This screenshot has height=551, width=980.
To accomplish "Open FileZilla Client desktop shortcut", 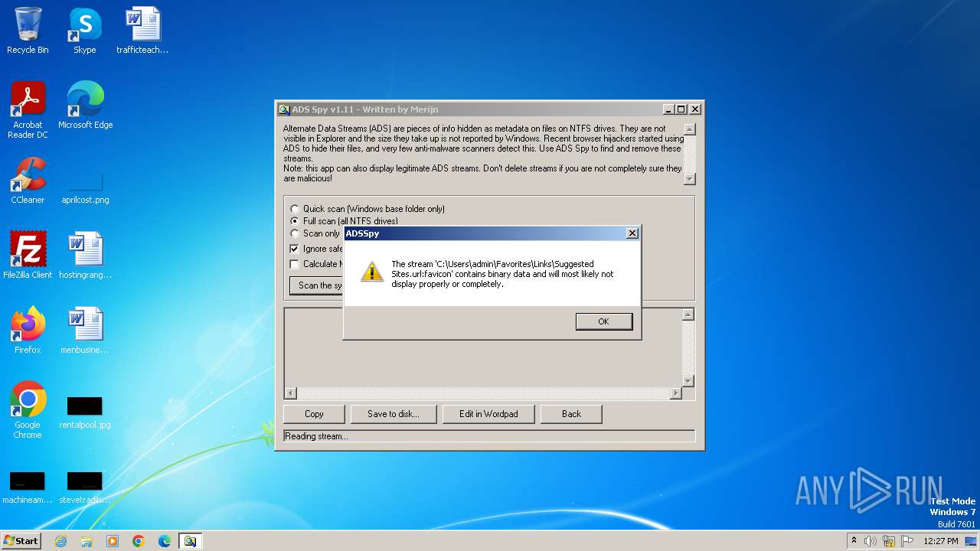I will point(28,256).
